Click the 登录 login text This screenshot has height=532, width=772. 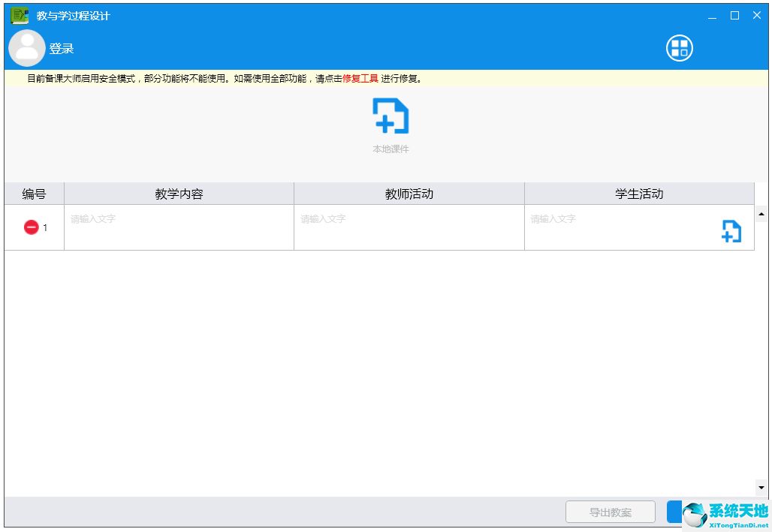click(62, 50)
